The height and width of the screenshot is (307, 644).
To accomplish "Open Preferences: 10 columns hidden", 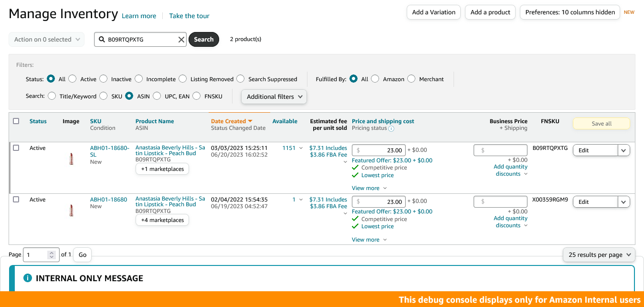I will click(x=570, y=12).
